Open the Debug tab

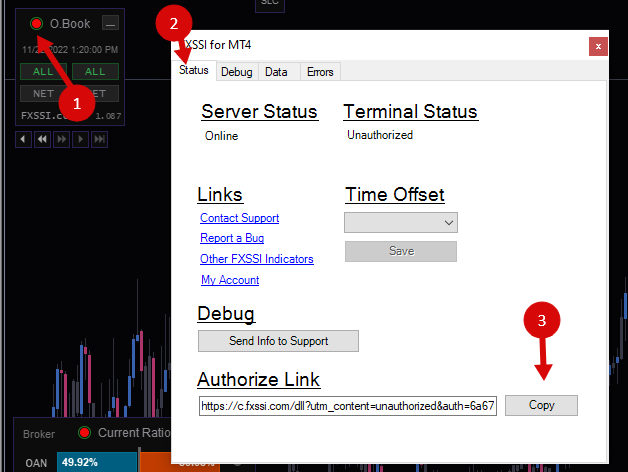pos(237,72)
